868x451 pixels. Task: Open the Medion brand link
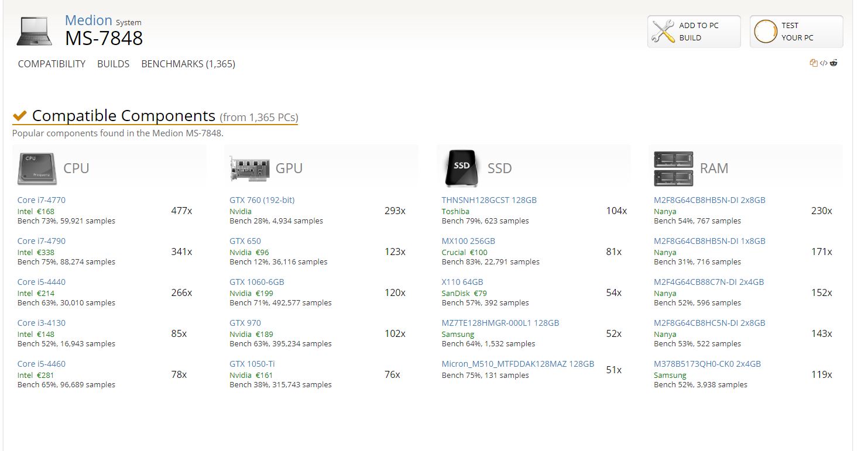click(x=88, y=20)
